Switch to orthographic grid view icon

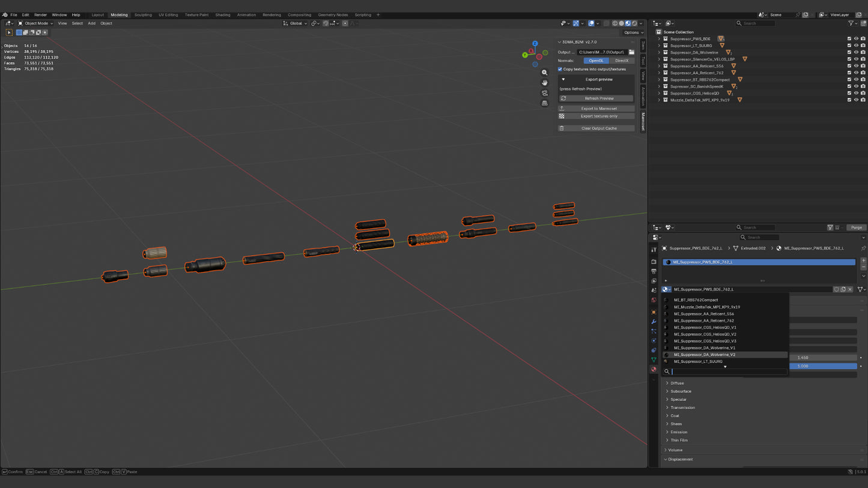pyautogui.click(x=544, y=103)
